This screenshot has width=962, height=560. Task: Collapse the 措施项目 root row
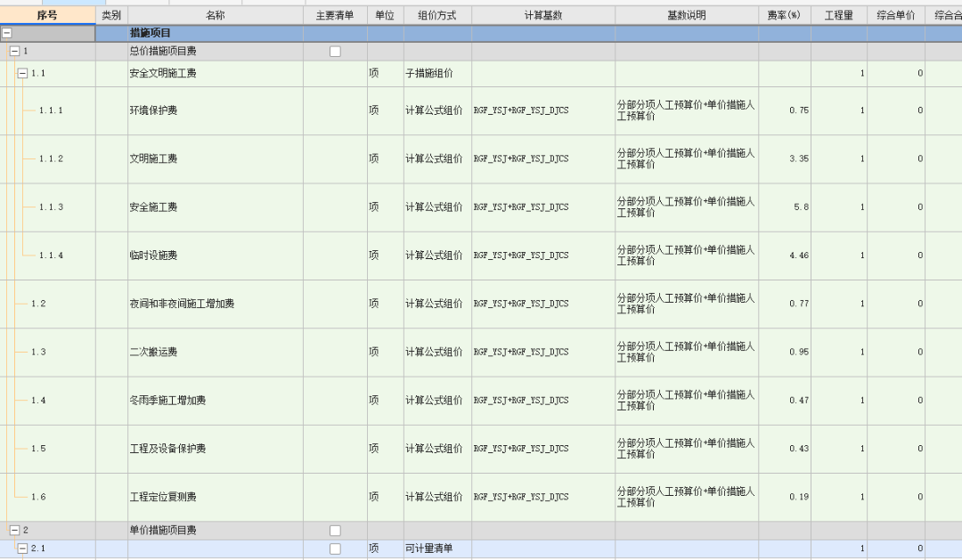[x=7, y=33]
